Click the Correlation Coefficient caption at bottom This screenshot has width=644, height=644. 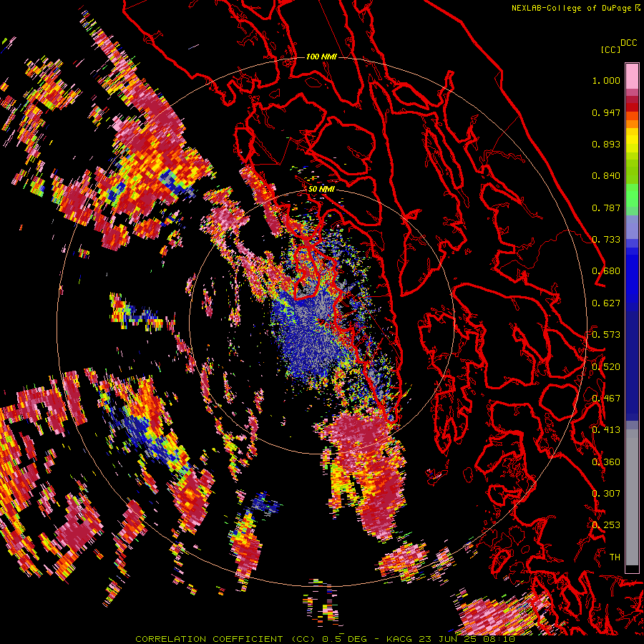325,639
